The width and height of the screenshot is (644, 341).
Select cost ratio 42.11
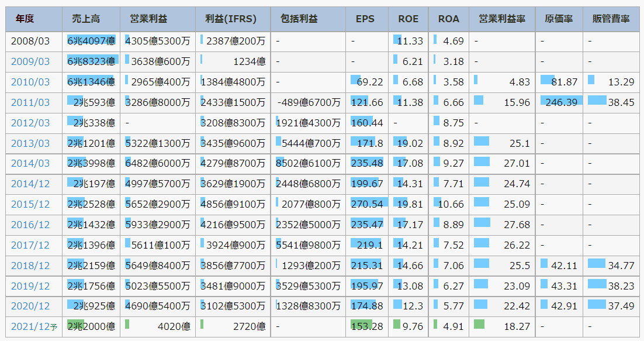coord(565,266)
